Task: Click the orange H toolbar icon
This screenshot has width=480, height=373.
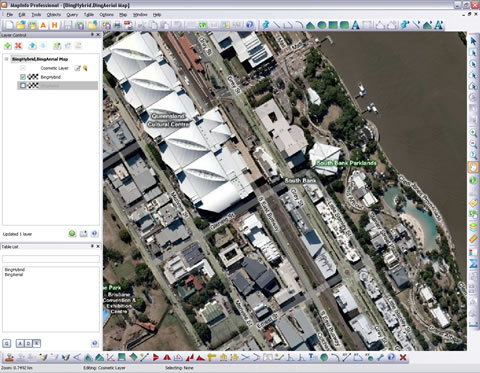Action: pos(54,25)
